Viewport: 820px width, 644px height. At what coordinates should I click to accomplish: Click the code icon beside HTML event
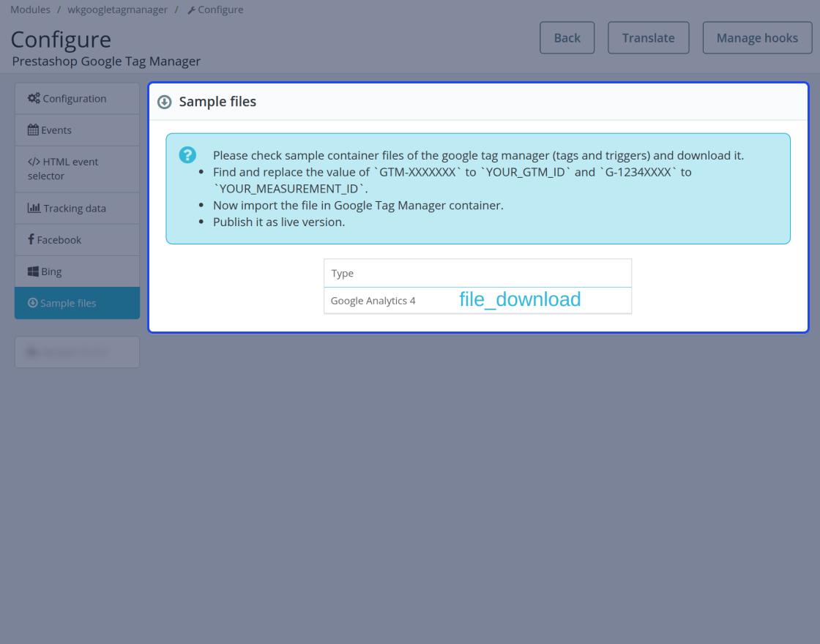[34, 162]
